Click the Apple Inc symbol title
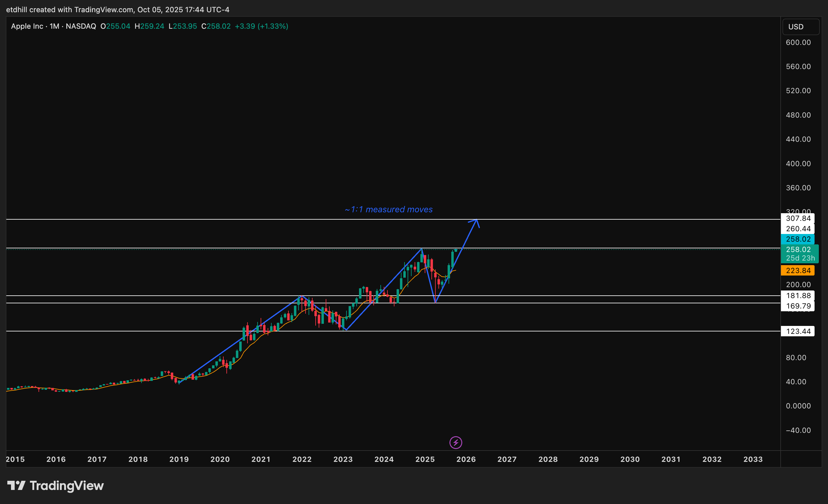Viewport: 828px width, 504px height. click(x=27, y=26)
